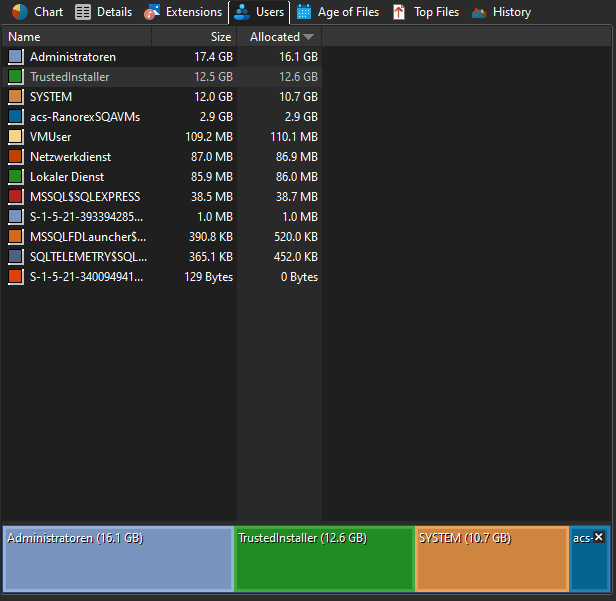The image size is (616, 601).
Task: Open the Age of Files tab
Action: point(337,12)
